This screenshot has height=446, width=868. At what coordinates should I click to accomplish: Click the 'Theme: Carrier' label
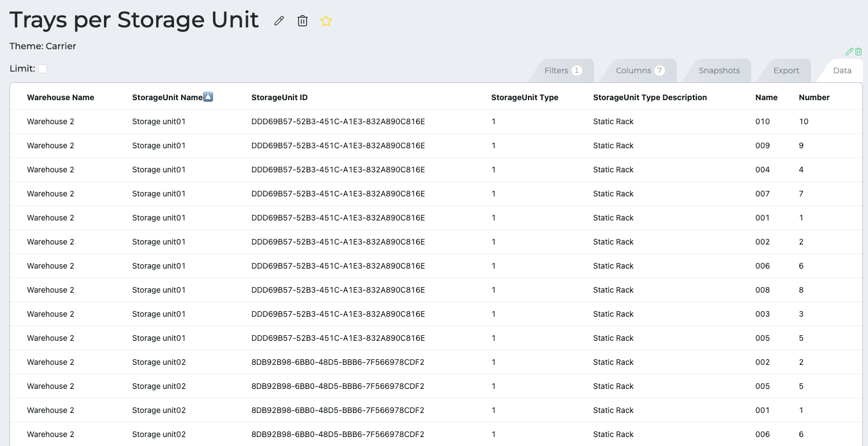click(43, 46)
